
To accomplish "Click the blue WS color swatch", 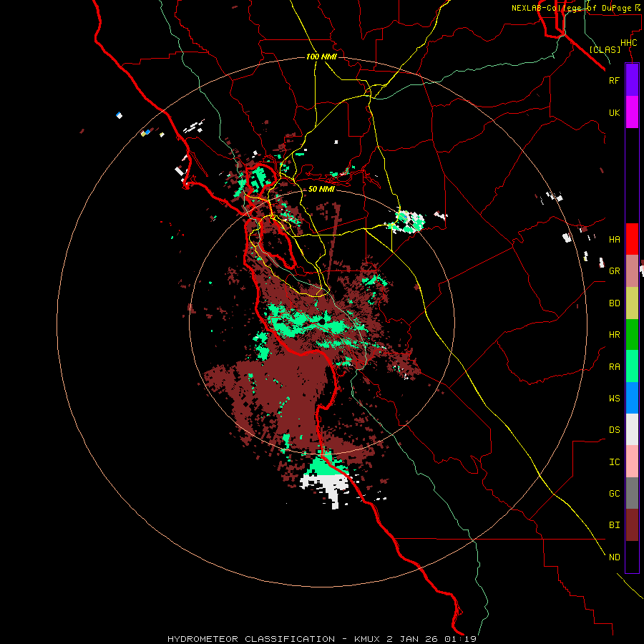I will tap(632, 398).
